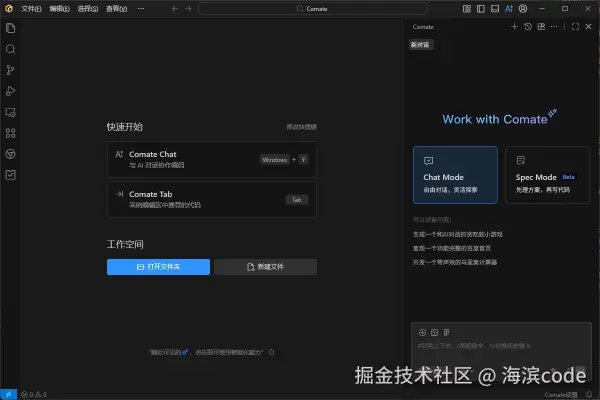Select the 新对话 tab

point(420,45)
